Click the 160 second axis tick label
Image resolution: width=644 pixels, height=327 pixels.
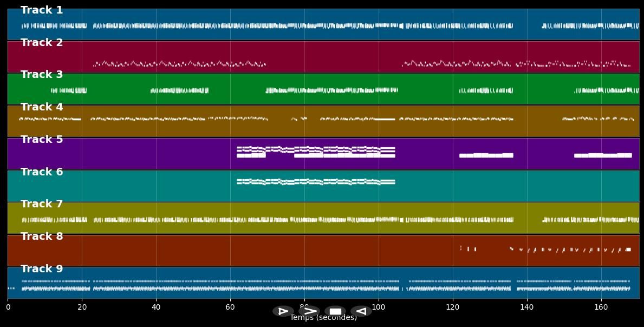coord(601,308)
